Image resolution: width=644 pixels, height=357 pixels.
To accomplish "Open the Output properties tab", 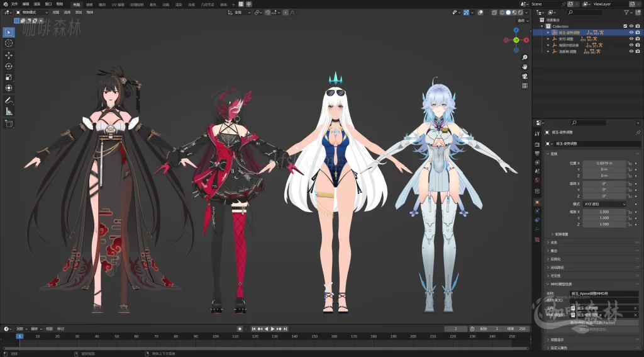I will (x=537, y=154).
